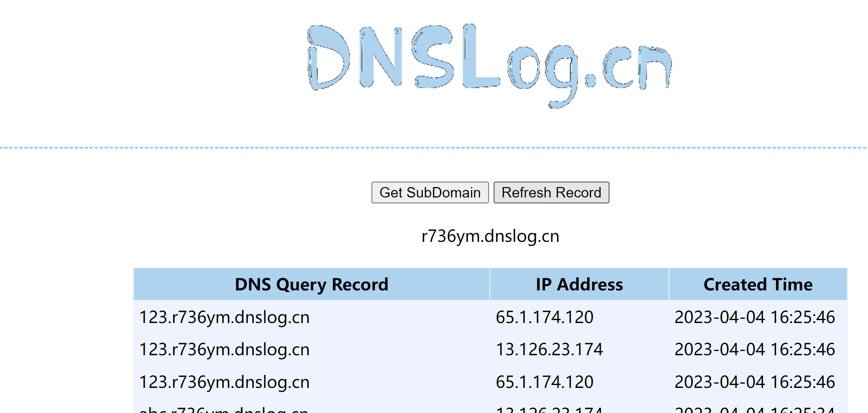Image resolution: width=868 pixels, height=413 pixels.
Task: Select the third row's created time 16:25:46
Action: (x=802, y=382)
